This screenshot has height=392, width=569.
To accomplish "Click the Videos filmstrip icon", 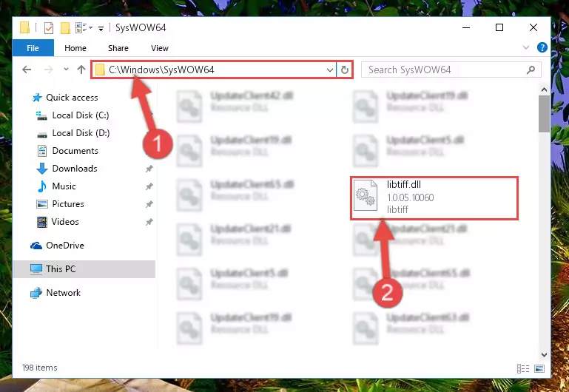I will [x=42, y=222].
